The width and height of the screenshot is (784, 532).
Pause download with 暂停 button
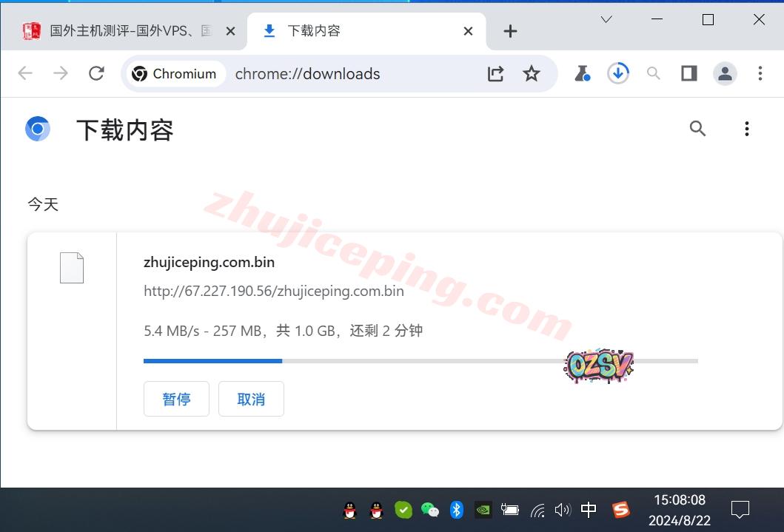[x=176, y=399]
